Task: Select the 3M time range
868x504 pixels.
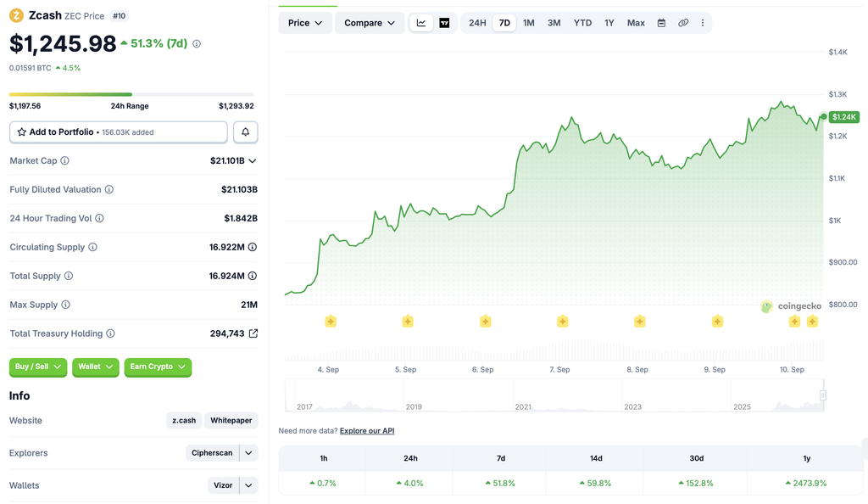Action: pyautogui.click(x=554, y=23)
